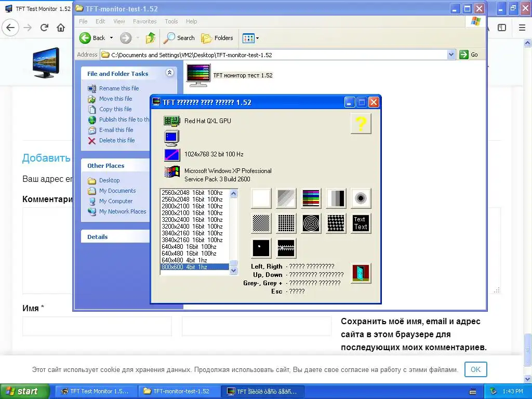Start the colored horizontal stripes test
This screenshot has height=399, width=532.
tap(311, 198)
